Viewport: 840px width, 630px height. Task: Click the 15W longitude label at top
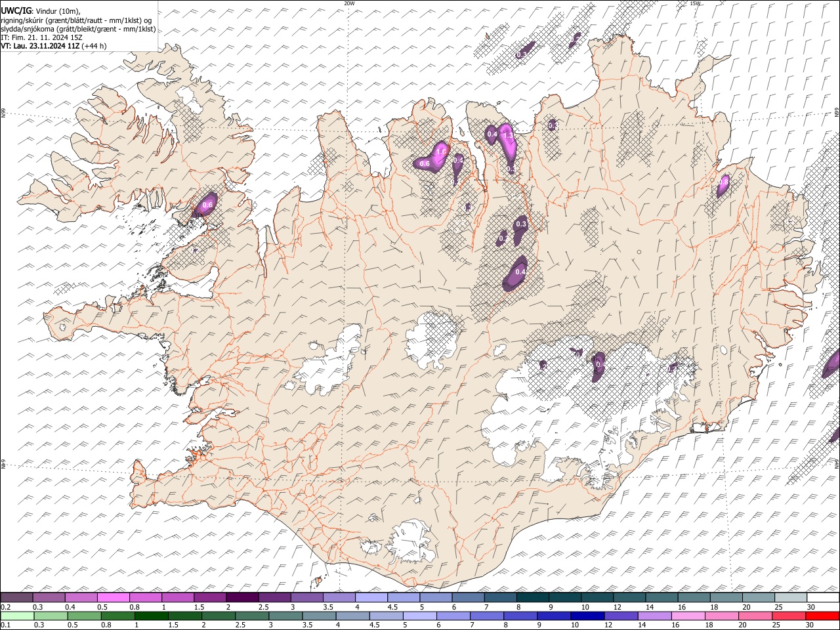point(695,3)
